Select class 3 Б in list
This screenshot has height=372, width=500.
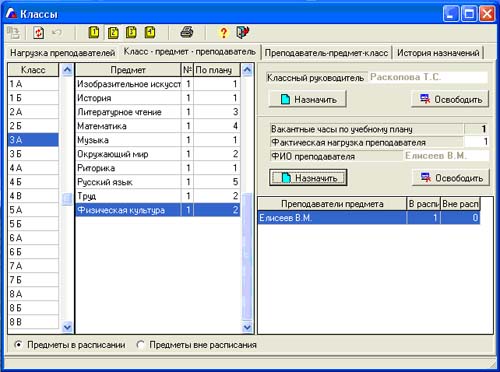[x=33, y=154]
